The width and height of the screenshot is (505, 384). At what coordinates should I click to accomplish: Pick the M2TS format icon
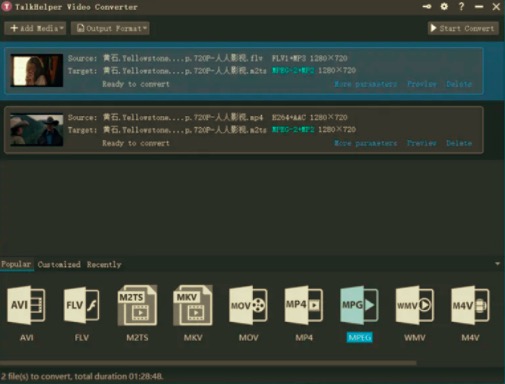pos(137,305)
